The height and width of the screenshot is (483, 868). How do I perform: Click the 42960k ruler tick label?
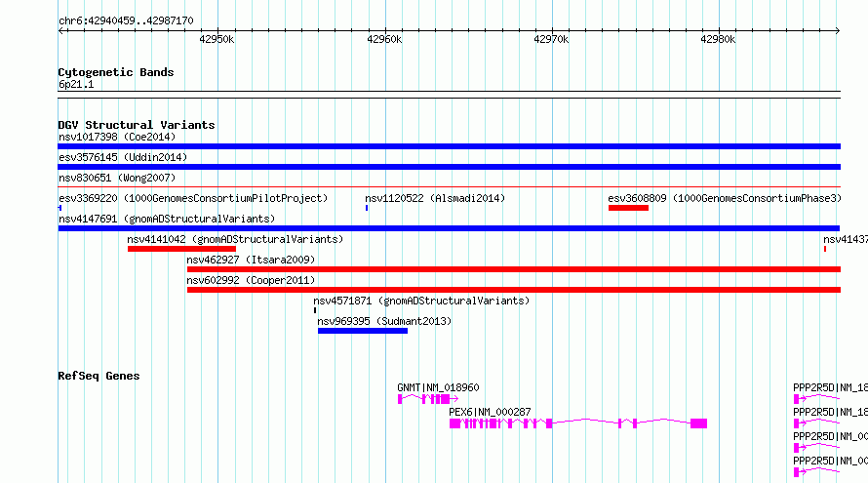pyautogui.click(x=384, y=39)
